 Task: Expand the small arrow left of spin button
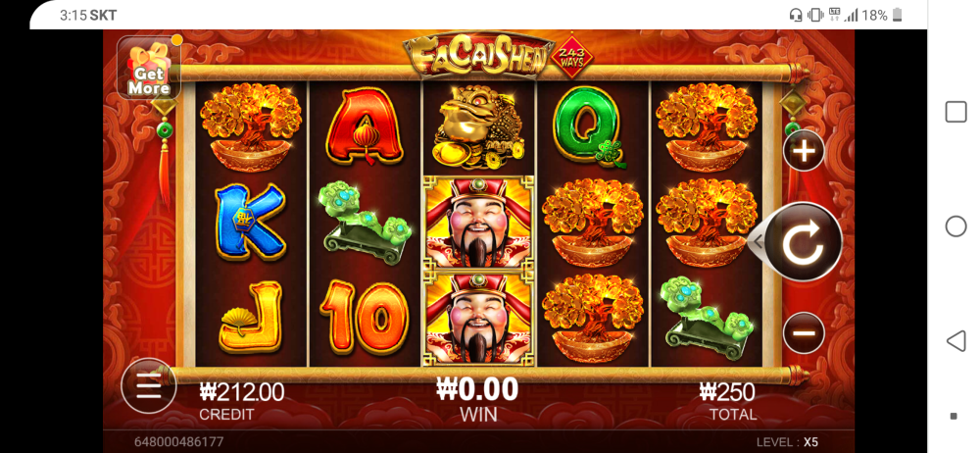[x=757, y=241]
